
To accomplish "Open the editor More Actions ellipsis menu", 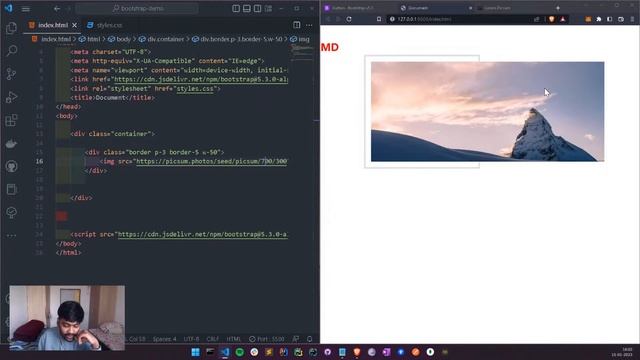I will click(x=309, y=25).
